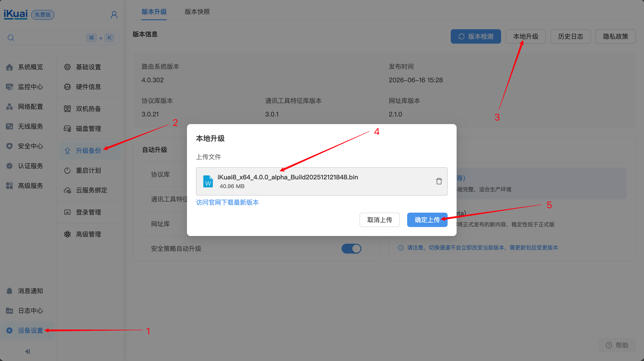Click the 安全中心 shield icon
This screenshot has height=361, width=644.
click(x=9, y=146)
